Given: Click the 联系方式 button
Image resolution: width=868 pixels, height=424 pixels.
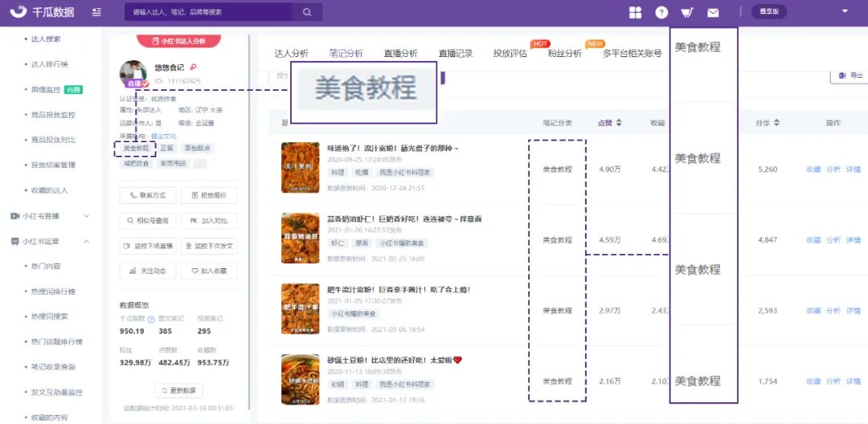Looking at the screenshot, I should coord(148,195).
